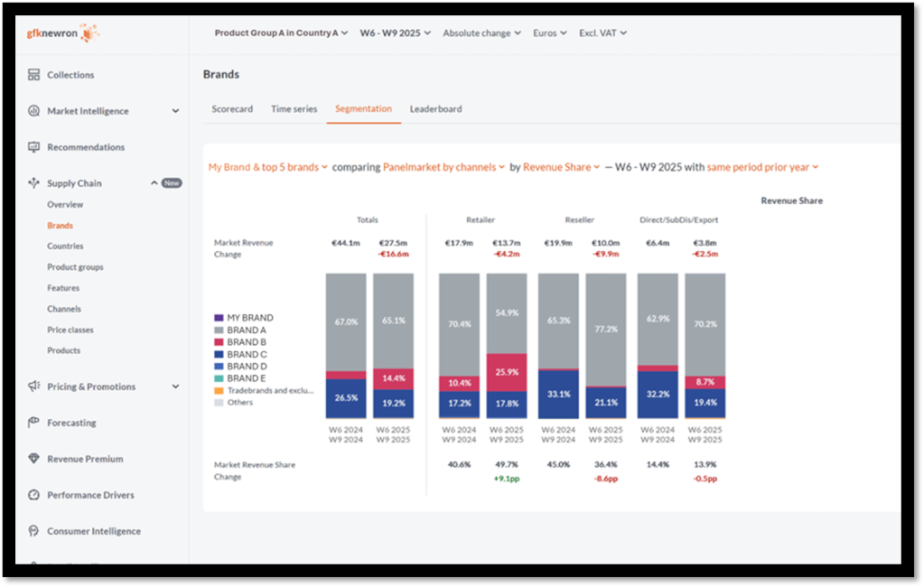
Task: Click the gfknewron logo
Action: click(62, 33)
